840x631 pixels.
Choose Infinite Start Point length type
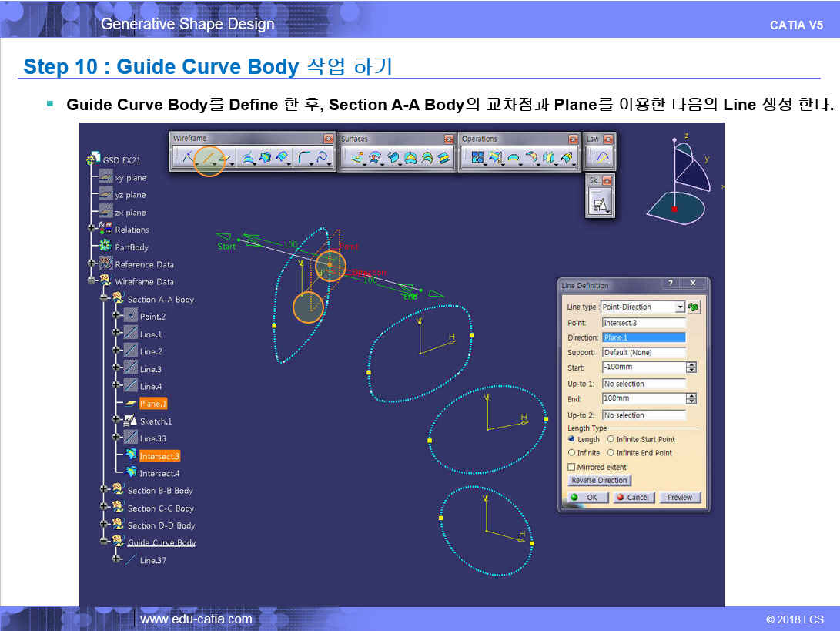611,439
